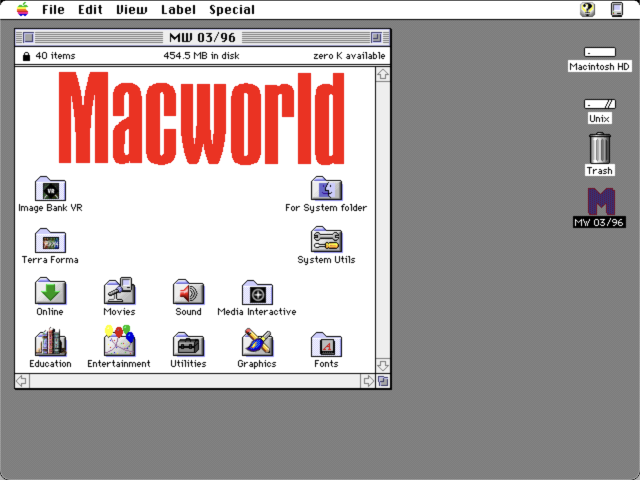Open the Apple menu
Screen dimensions: 640x480
23,9
